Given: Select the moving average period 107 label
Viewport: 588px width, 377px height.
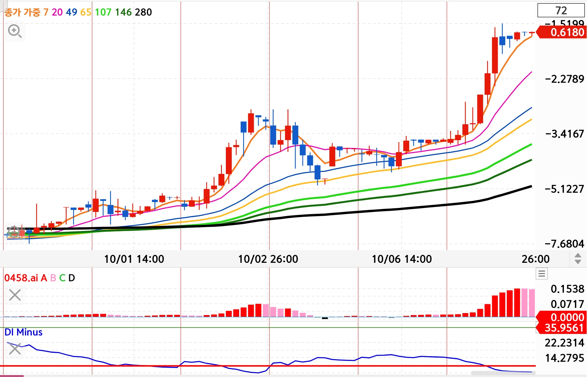Looking at the screenshot, I should tap(103, 12).
